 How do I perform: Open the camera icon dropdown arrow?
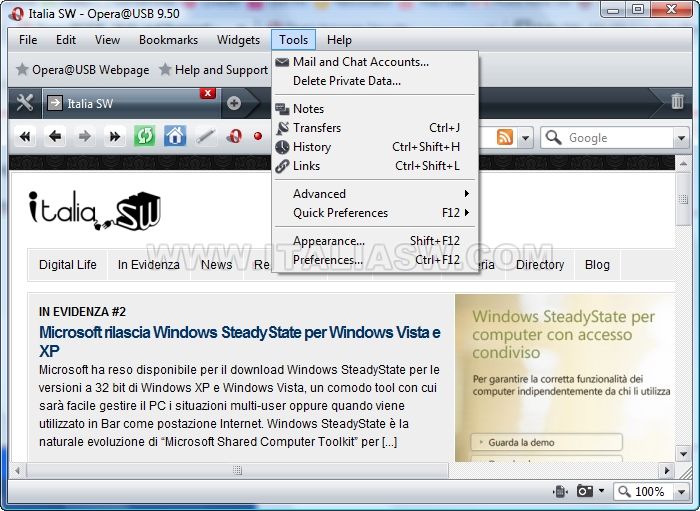601,491
